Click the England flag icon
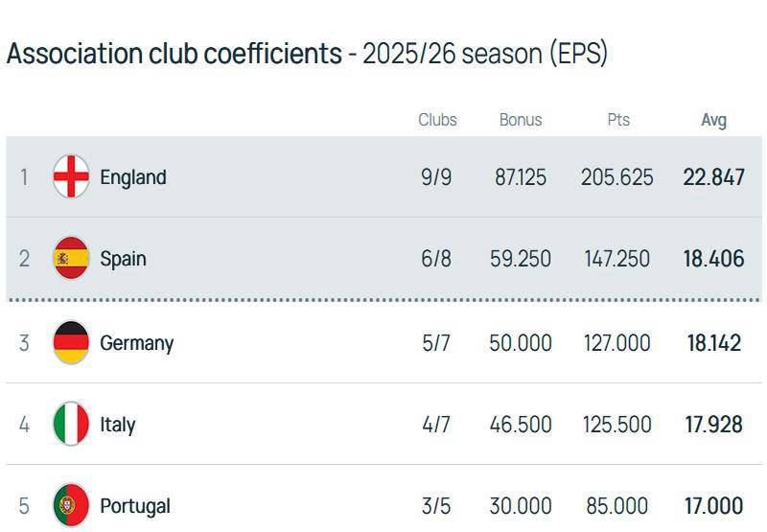767x532 pixels. [71, 177]
